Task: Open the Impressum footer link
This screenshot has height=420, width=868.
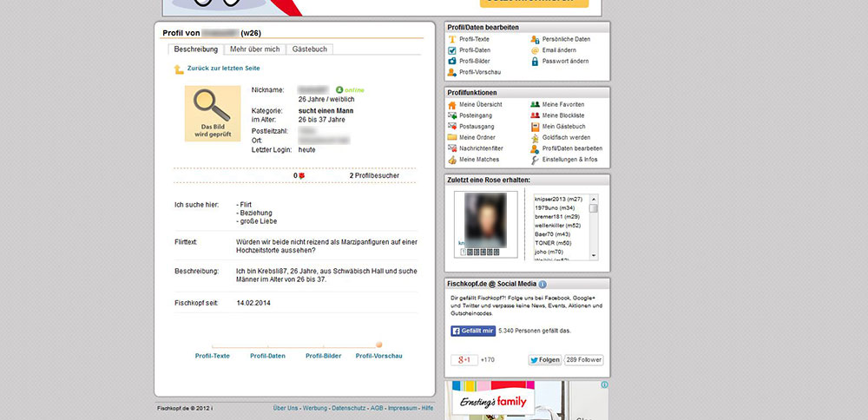Action: point(403,407)
